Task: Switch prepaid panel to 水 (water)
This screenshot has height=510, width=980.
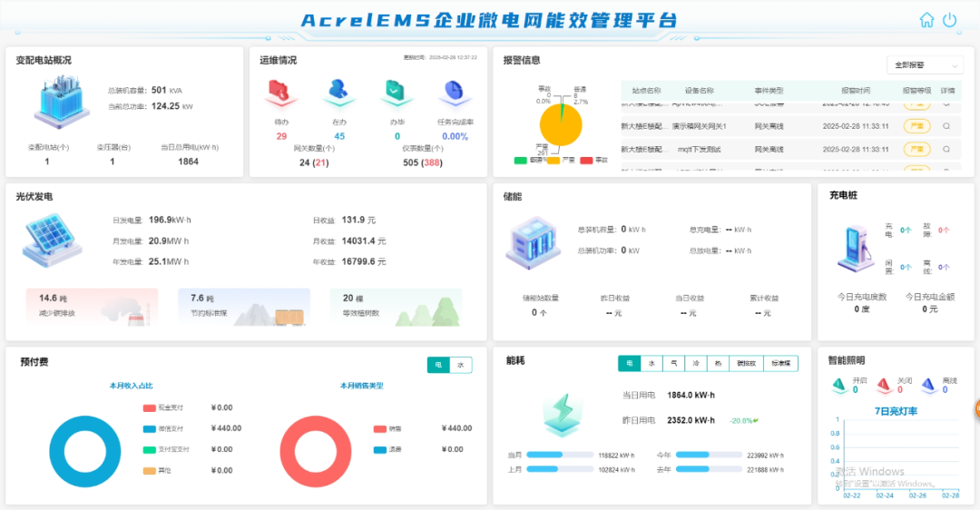Action: pyautogui.click(x=461, y=365)
